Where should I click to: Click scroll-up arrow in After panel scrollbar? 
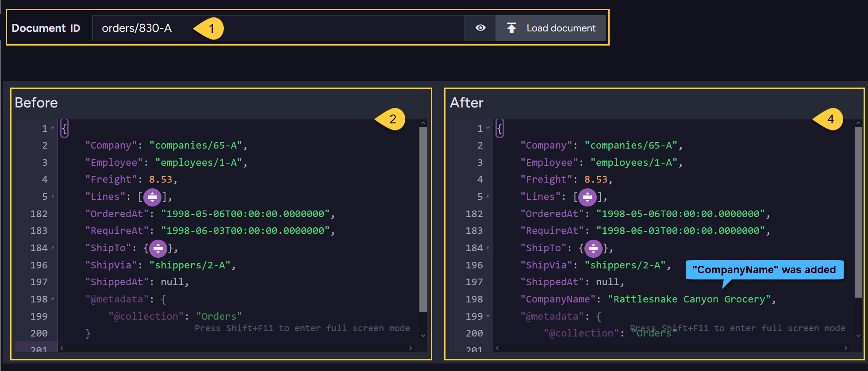tap(858, 123)
